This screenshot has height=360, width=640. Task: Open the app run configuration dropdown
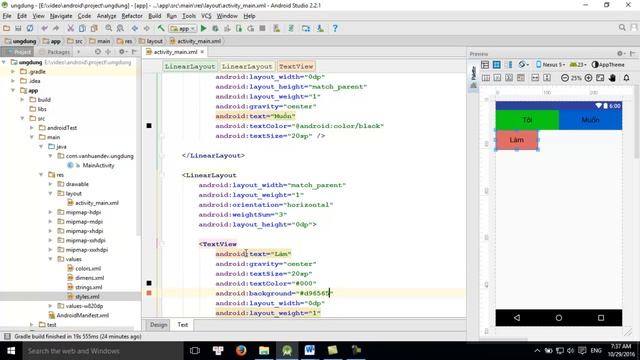183,29
